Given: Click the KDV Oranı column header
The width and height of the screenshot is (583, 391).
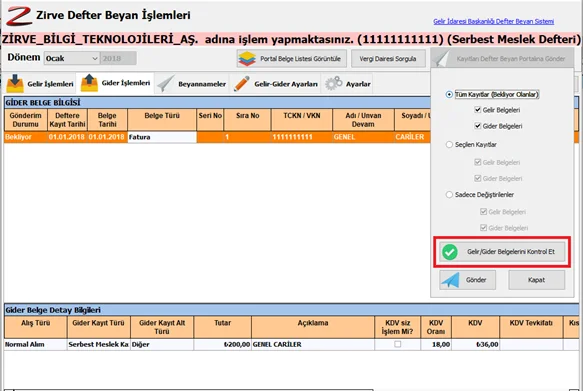Looking at the screenshot, I should (x=436, y=327).
